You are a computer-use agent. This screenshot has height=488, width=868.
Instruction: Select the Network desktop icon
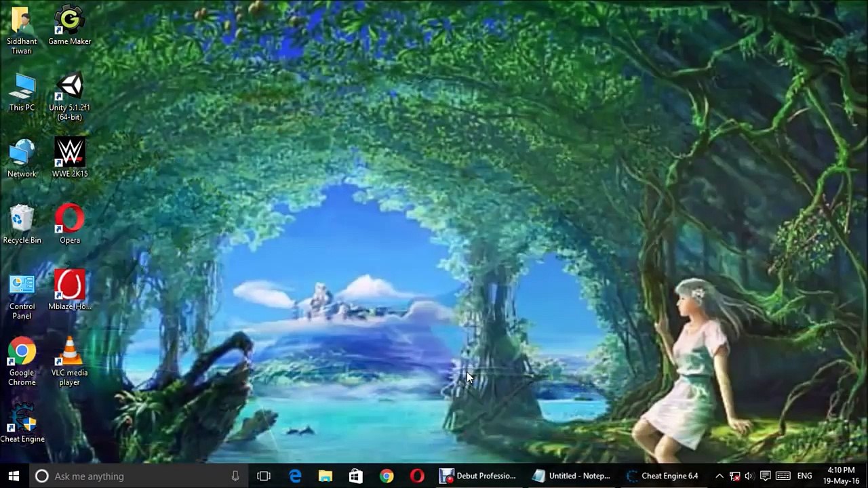pos(22,159)
